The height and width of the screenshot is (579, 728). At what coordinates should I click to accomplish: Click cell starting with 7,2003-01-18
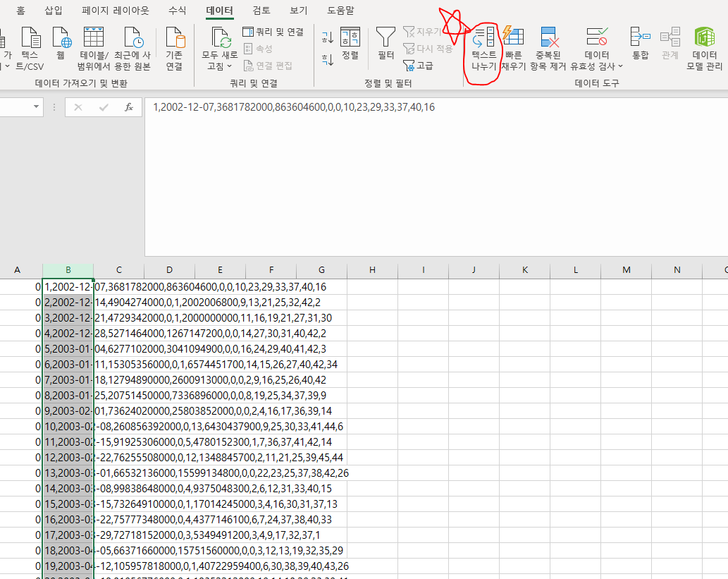point(68,379)
